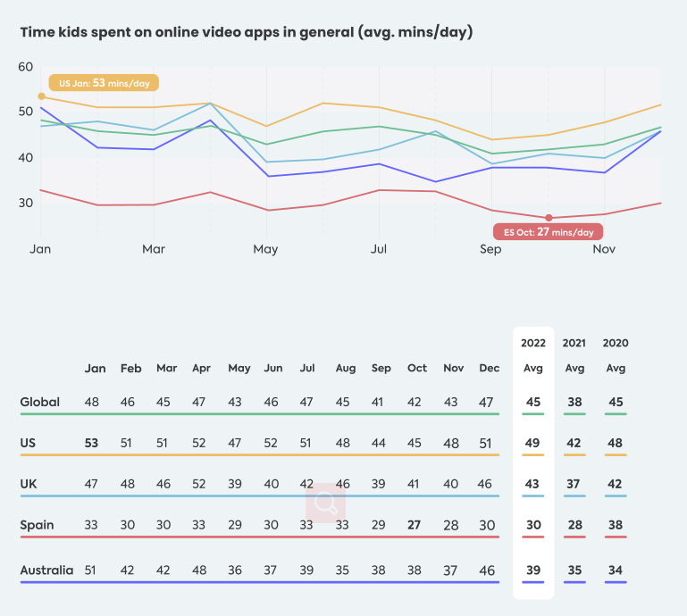The image size is (687, 616).
Task: Select the yellow US January data point dot
Action: coord(41,96)
